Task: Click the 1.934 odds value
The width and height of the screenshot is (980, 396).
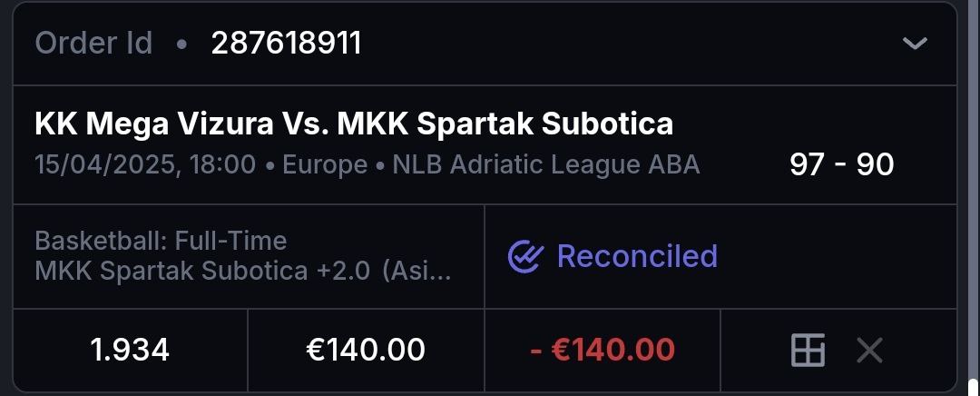Action: click(x=130, y=350)
